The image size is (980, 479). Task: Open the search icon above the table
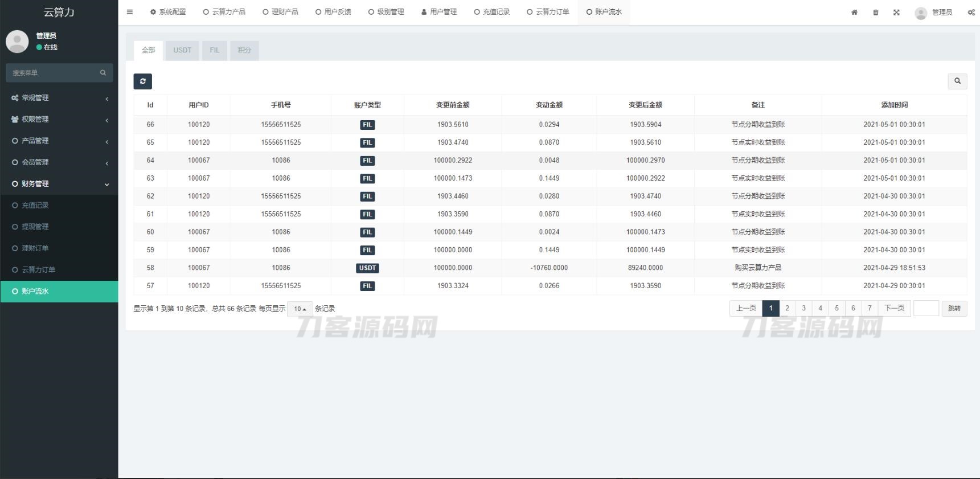(x=957, y=81)
